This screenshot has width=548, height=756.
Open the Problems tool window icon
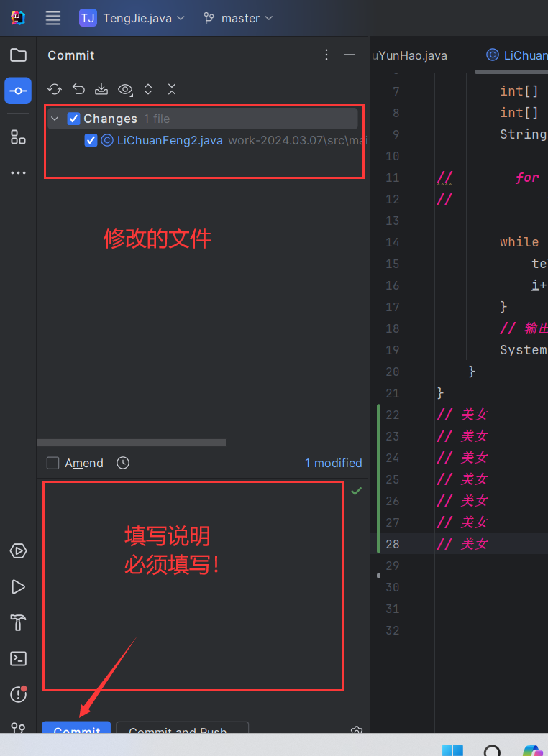click(18, 693)
